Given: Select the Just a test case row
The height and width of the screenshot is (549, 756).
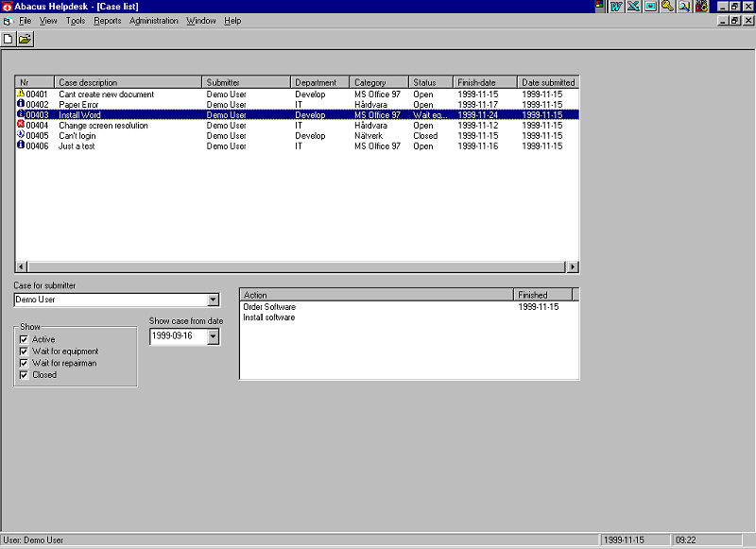Looking at the screenshot, I should [x=297, y=146].
